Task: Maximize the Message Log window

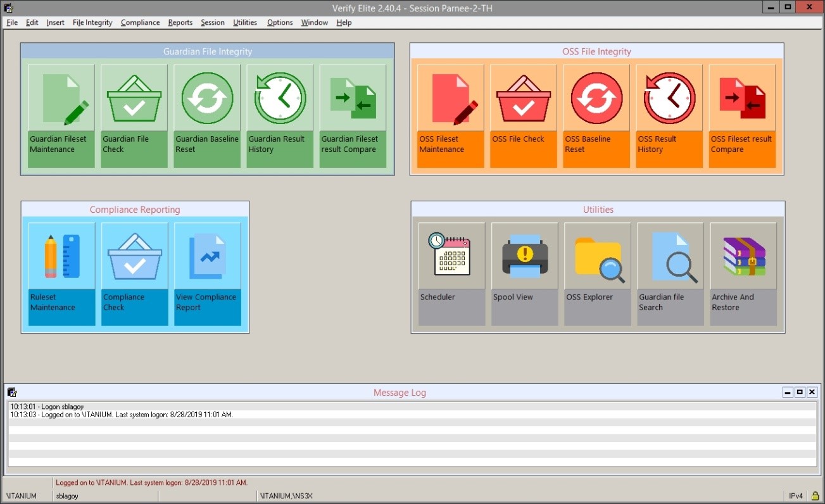Action: click(x=800, y=393)
